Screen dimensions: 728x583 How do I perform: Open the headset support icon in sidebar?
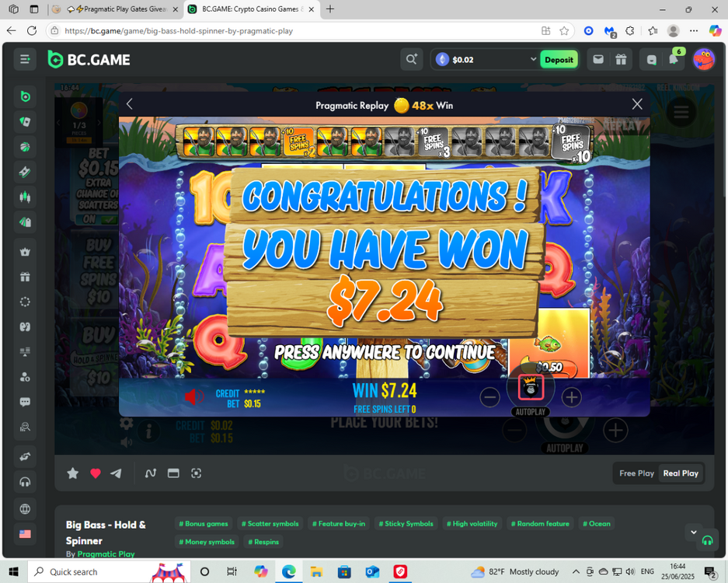tap(25, 482)
